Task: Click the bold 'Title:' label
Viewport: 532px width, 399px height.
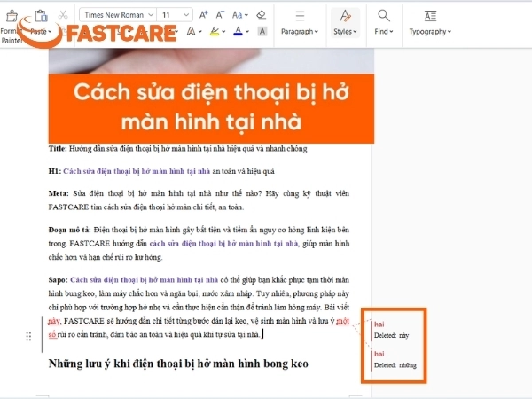Action: (58, 149)
